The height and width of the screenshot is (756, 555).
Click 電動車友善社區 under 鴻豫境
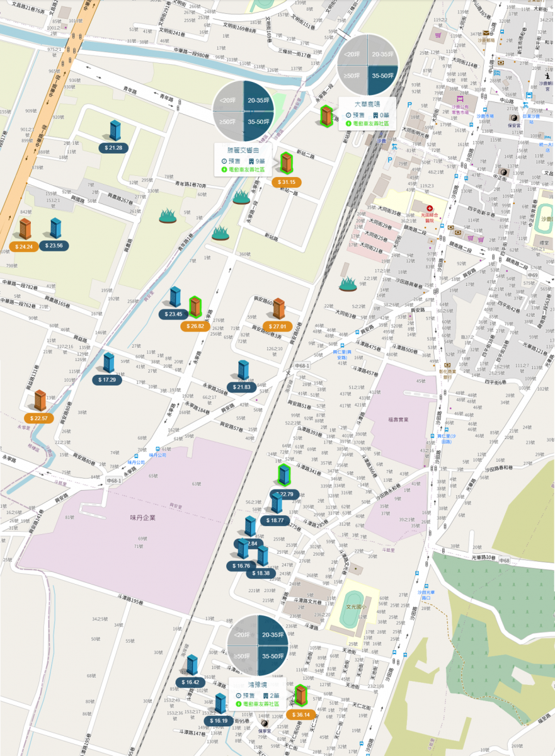tap(258, 704)
